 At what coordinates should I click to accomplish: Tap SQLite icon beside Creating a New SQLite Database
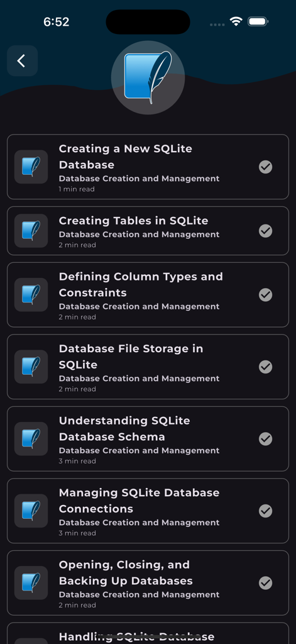click(31, 167)
